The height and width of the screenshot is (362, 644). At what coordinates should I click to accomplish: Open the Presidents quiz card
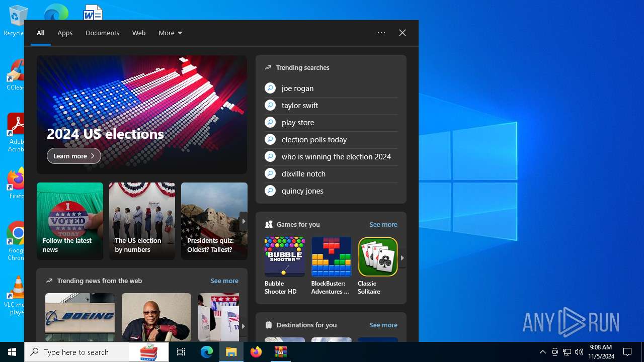tap(214, 221)
